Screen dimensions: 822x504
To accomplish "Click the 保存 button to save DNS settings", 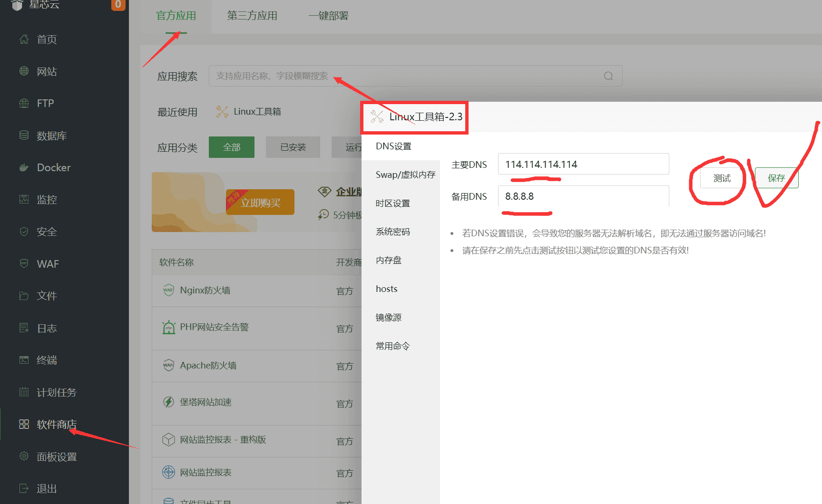I will coord(776,178).
